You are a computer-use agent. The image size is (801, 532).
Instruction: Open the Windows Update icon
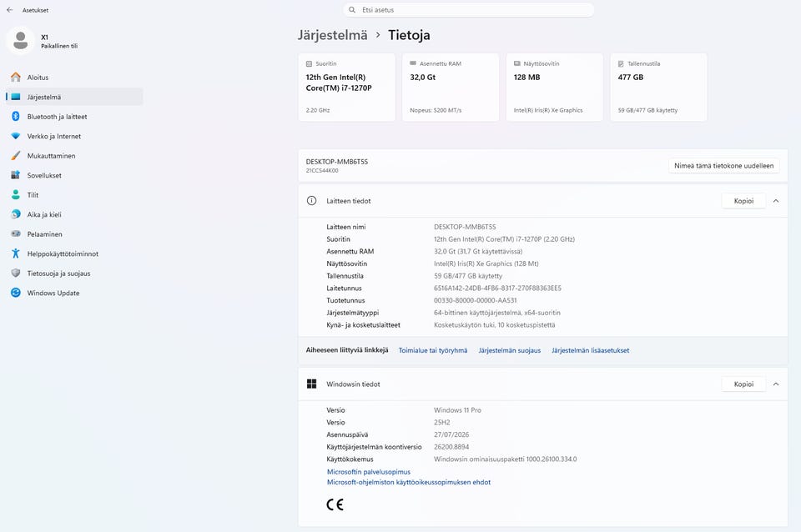tap(16, 293)
